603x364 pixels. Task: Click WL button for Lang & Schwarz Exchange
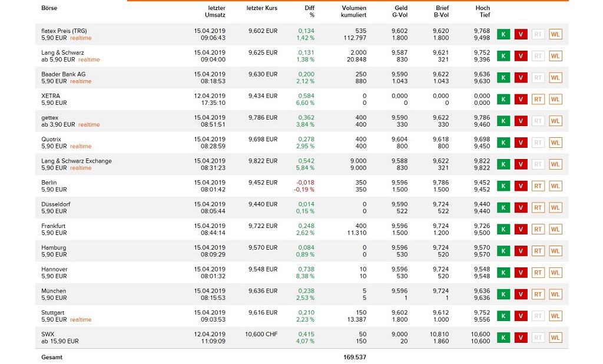pyautogui.click(x=555, y=164)
